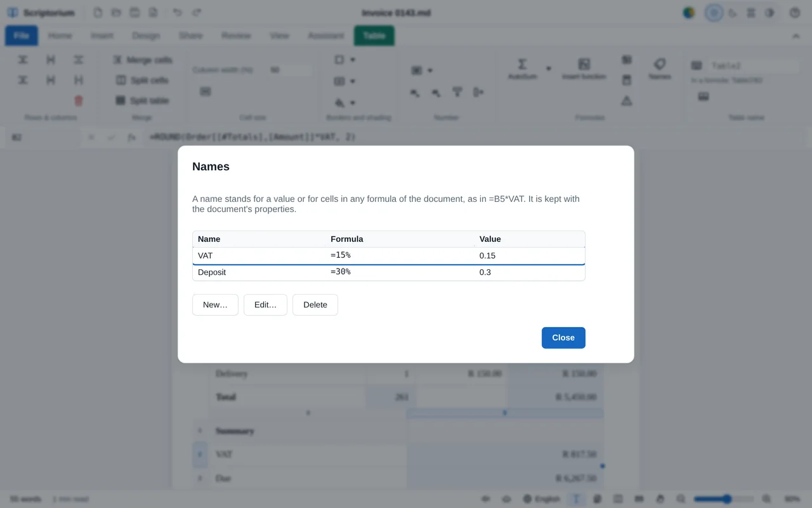Click the 0.15 value cell

tap(530, 256)
